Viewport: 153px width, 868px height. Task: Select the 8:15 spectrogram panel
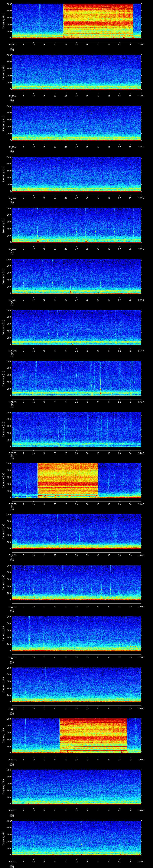[76, 72]
